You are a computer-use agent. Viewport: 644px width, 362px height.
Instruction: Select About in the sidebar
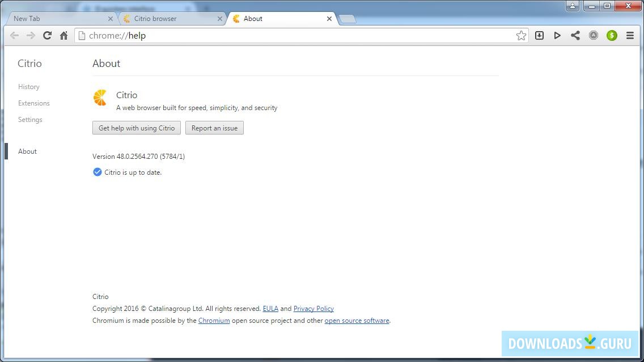pos(28,151)
